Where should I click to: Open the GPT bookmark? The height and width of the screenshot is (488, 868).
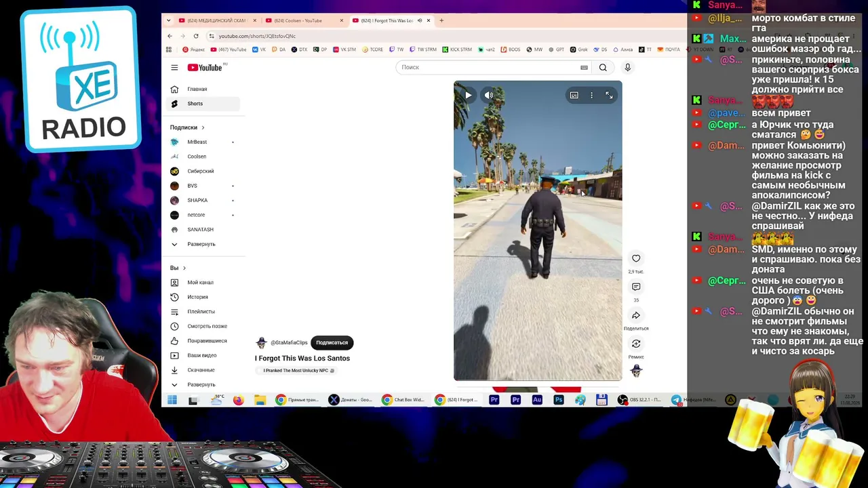557,49
